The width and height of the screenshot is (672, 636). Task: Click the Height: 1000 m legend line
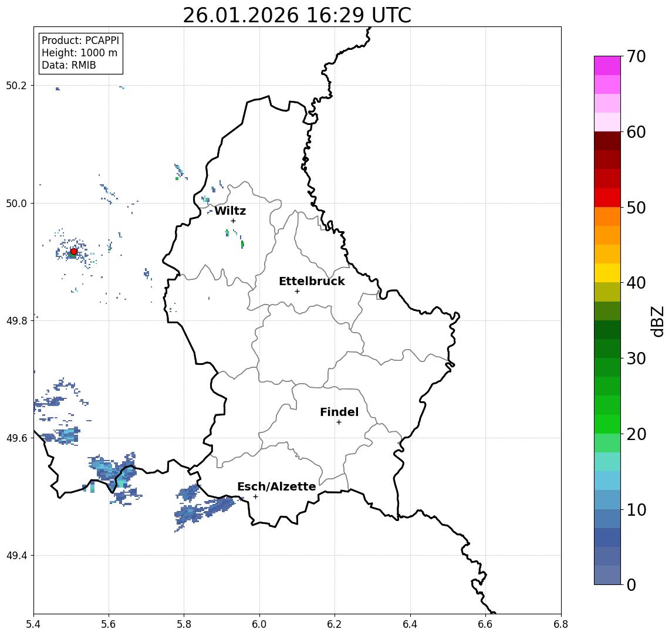[x=79, y=53]
